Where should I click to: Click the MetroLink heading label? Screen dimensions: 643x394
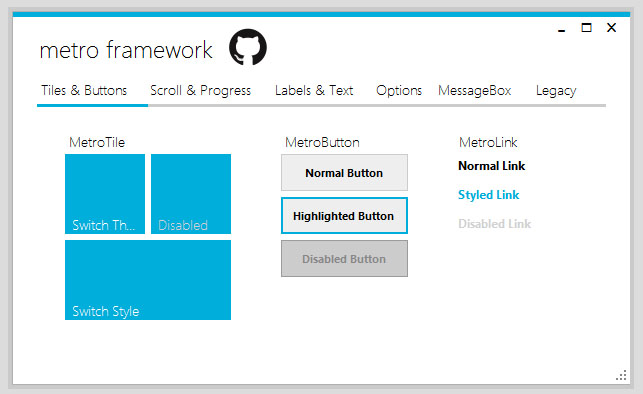pyautogui.click(x=488, y=142)
